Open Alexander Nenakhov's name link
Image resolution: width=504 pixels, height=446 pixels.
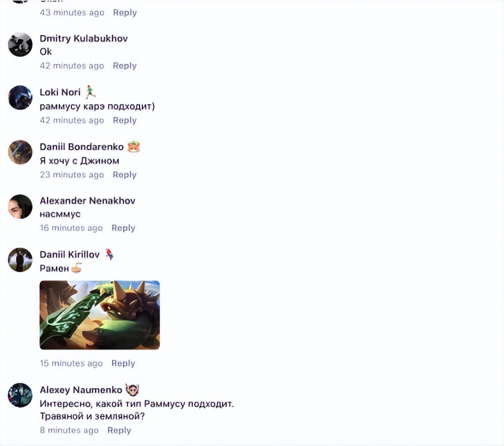(x=87, y=201)
